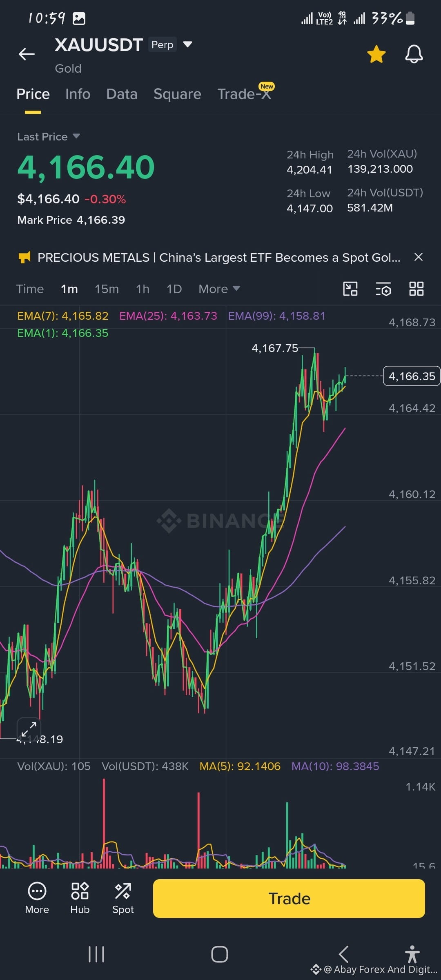Open the Square tab
Image resolution: width=441 pixels, height=980 pixels.
177,94
